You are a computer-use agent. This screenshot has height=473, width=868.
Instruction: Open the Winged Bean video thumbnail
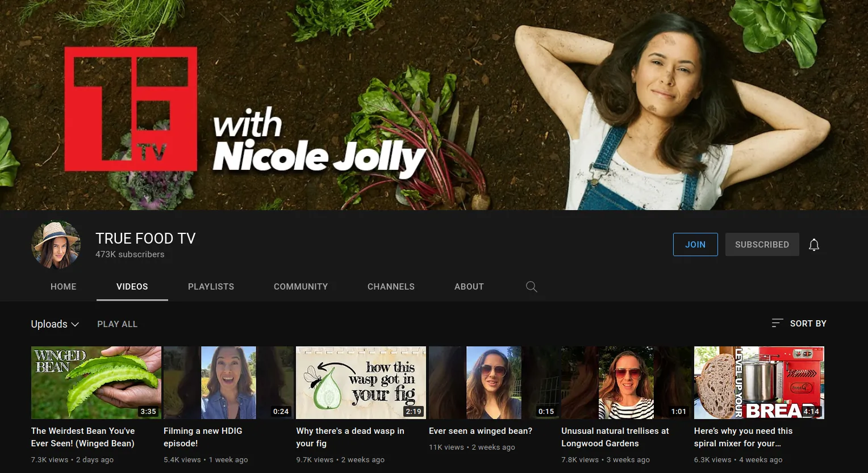tap(96, 382)
